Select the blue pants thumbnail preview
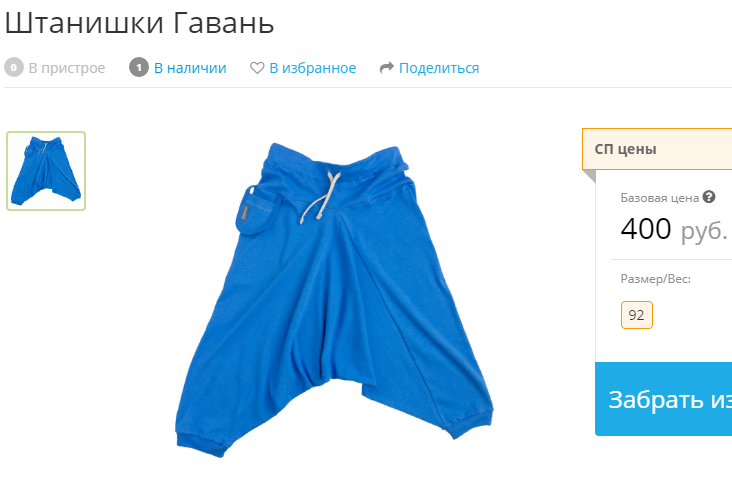This screenshot has width=732, height=479. click(46, 171)
